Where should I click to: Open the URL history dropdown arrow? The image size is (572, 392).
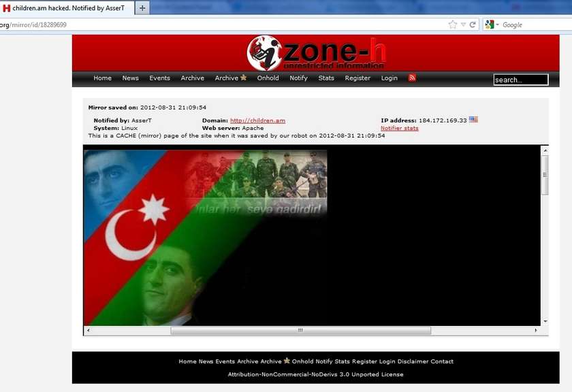point(463,24)
